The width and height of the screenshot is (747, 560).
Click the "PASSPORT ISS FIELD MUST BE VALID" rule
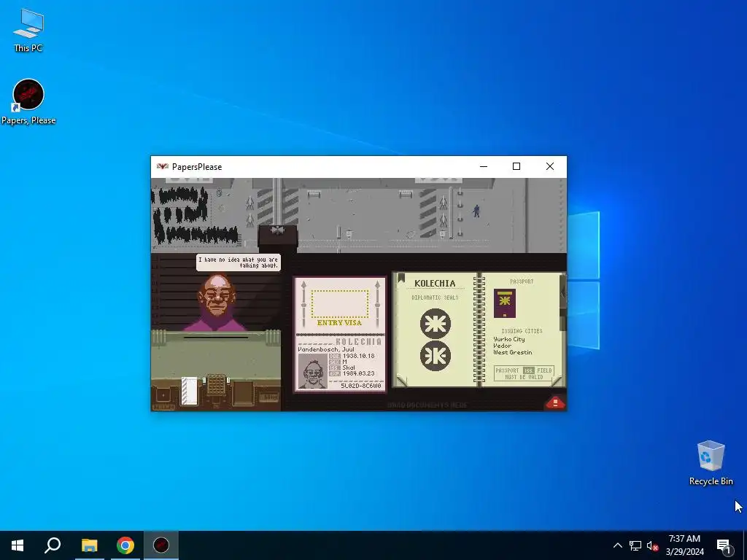[x=524, y=373]
